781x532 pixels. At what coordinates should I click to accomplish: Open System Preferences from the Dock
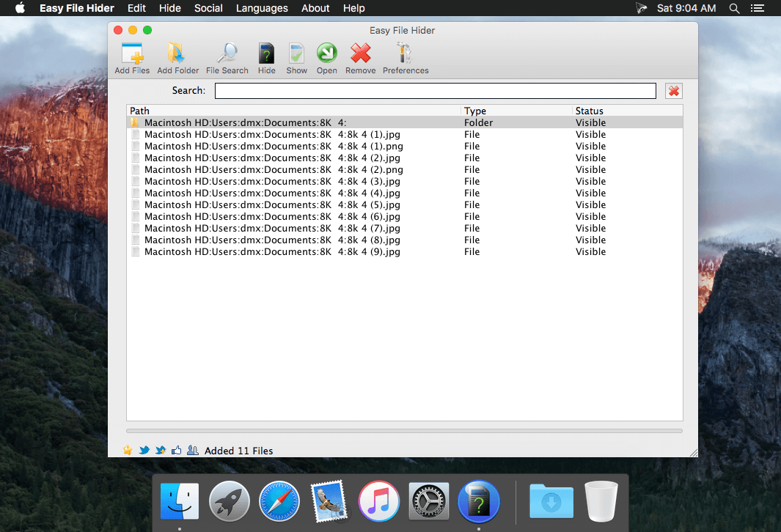click(x=428, y=501)
